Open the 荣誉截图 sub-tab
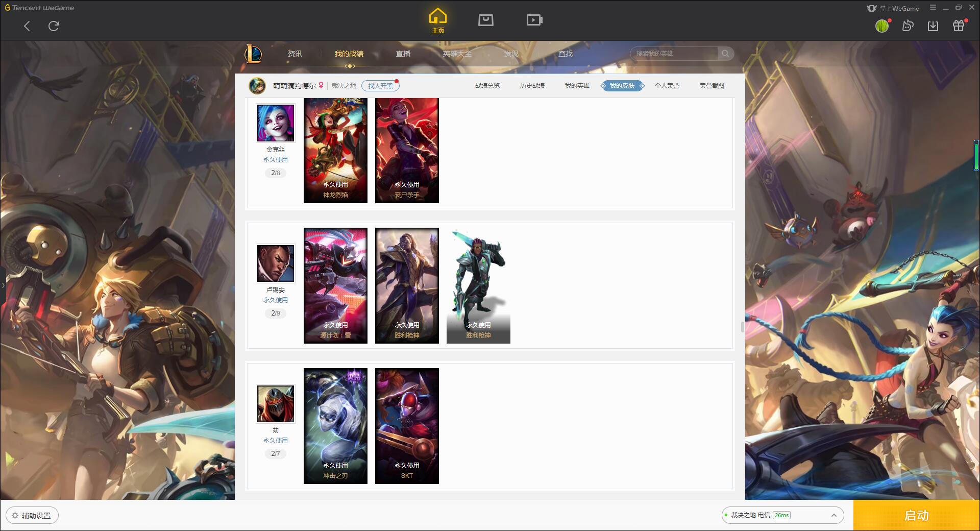 712,86
